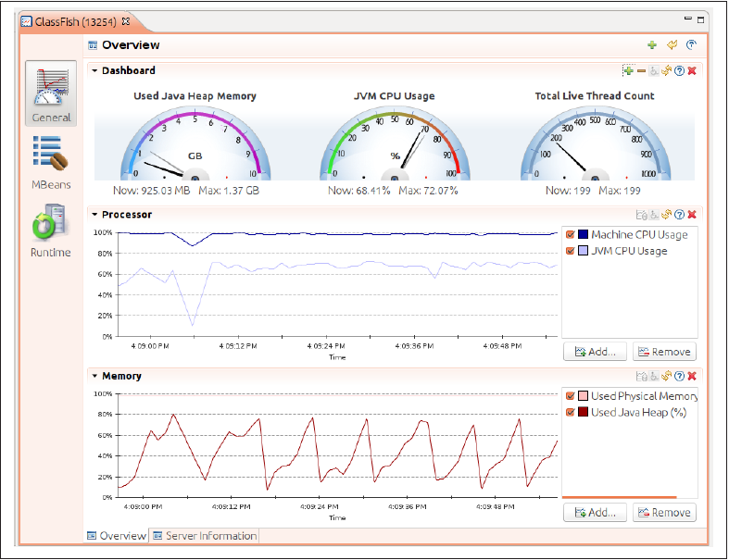729x560 pixels.
Task: Remove the Dashboard section with red X
Action: click(692, 70)
